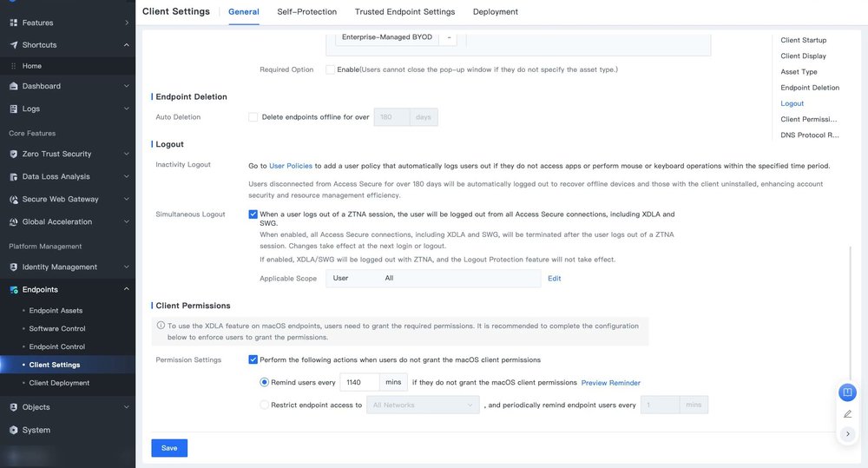
Task: Click the periodic reminder minutes field
Action: click(x=660, y=405)
